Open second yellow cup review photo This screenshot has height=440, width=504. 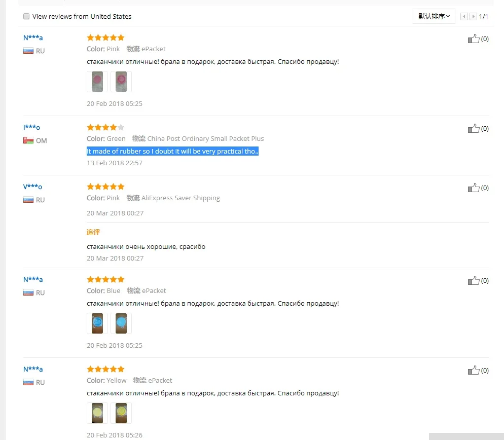[x=121, y=413]
